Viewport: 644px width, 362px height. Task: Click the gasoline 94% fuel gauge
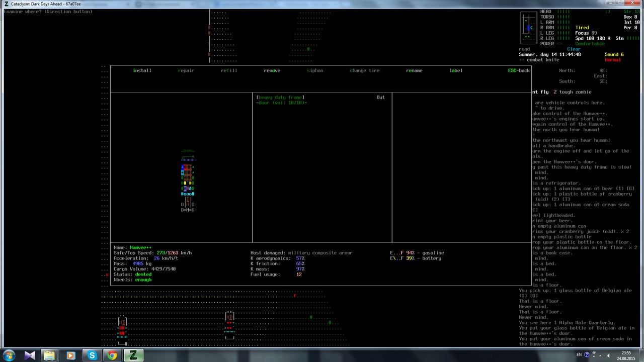click(417, 253)
